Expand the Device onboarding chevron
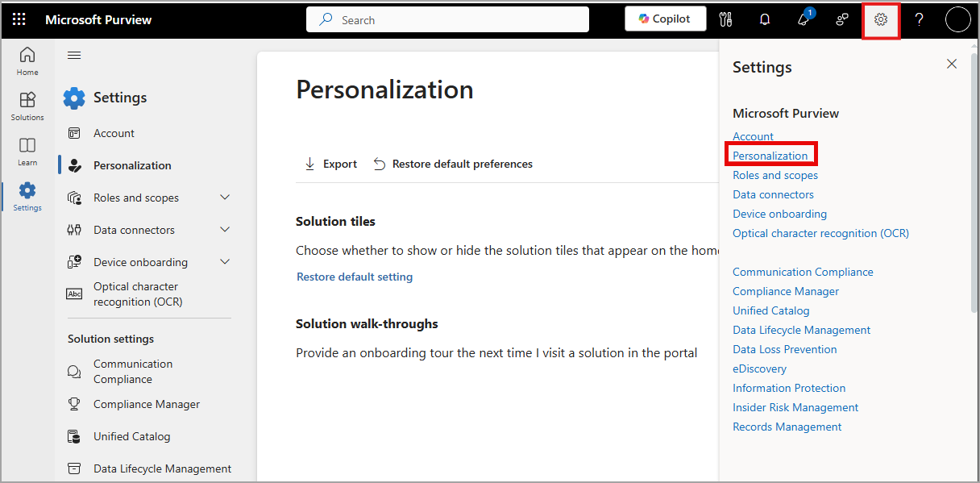This screenshot has width=980, height=483. pos(225,262)
